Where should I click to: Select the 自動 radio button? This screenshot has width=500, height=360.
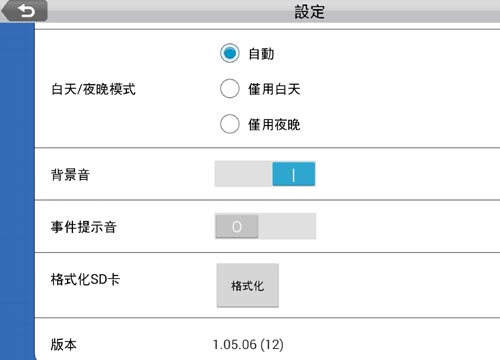(x=230, y=53)
